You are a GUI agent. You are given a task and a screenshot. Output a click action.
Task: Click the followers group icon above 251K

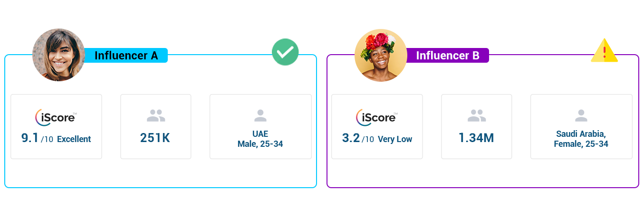pyautogui.click(x=156, y=115)
